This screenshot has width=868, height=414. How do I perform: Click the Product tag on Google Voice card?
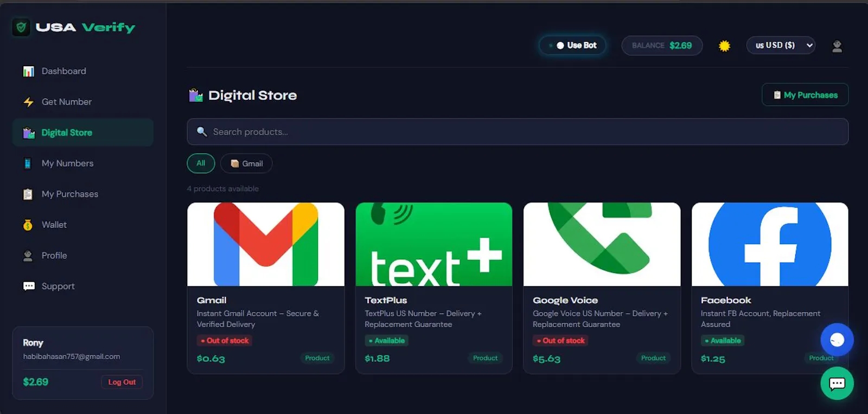[653, 358]
